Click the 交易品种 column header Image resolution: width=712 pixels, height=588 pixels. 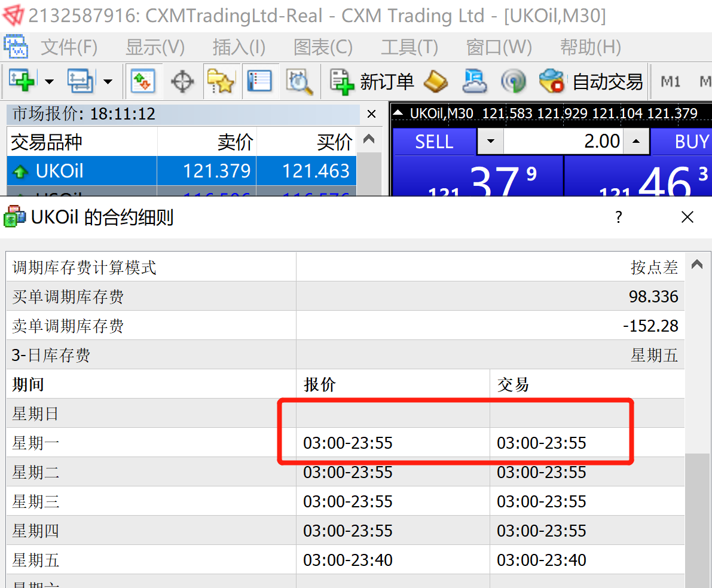[x=82, y=142]
